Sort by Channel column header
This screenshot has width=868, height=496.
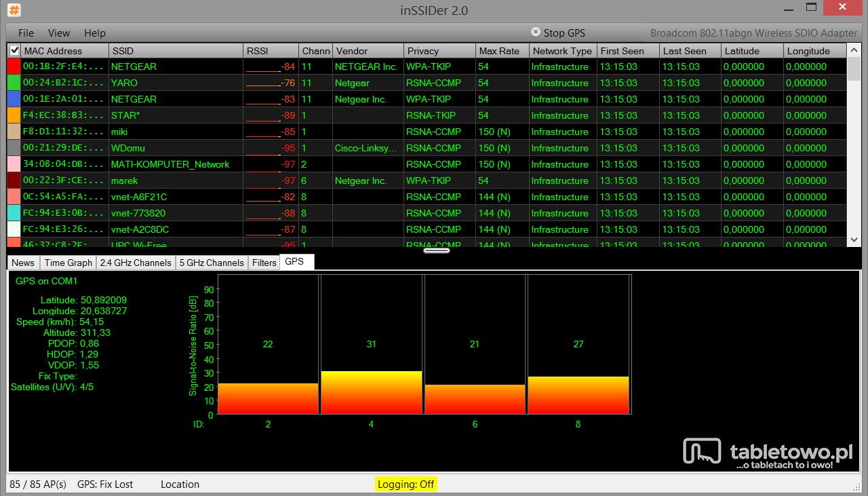click(316, 51)
